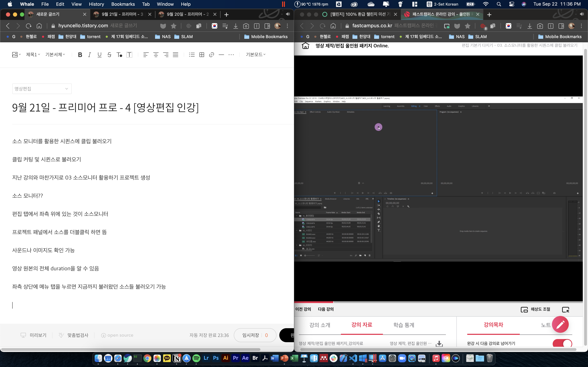Open the 영상편집 category dropdown

42,89
